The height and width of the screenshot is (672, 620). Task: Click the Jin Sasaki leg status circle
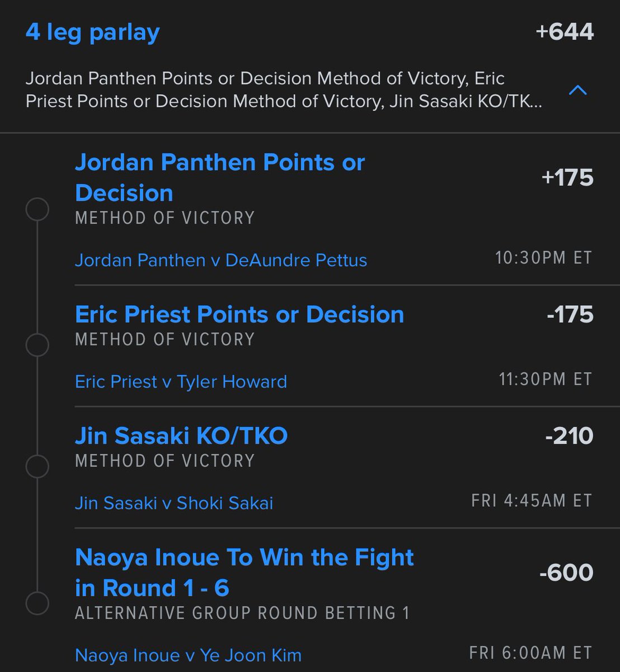[x=37, y=466]
